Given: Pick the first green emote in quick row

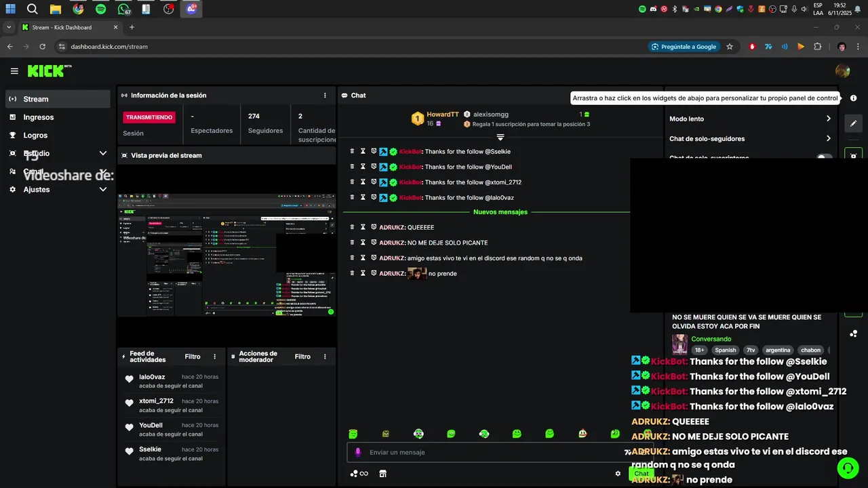Looking at the screenshot, I should point(353,434).
